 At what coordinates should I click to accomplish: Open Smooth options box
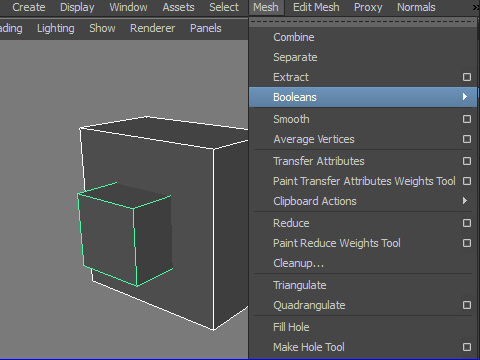(x=467, y=119)
